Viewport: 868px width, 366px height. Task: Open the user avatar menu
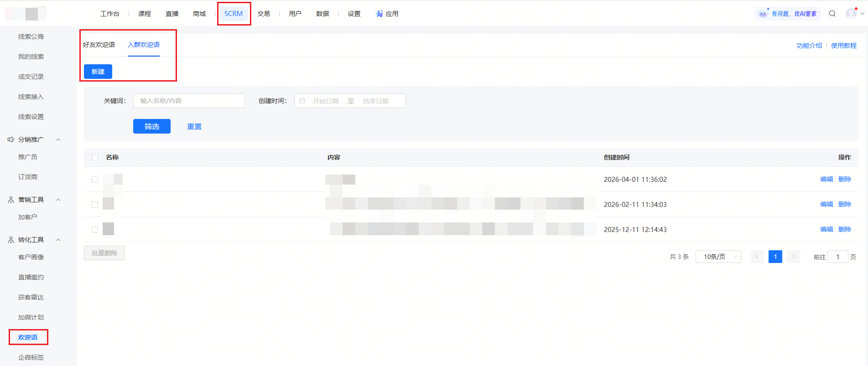tap(851, 14)
